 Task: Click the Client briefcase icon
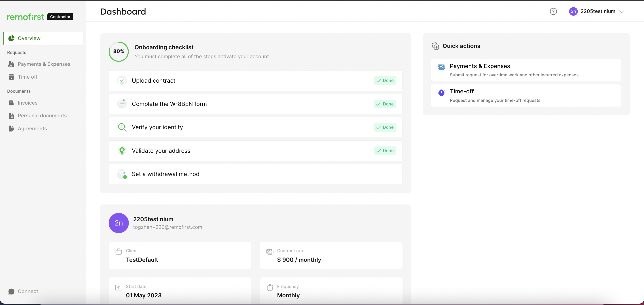(x=119, y=251)
